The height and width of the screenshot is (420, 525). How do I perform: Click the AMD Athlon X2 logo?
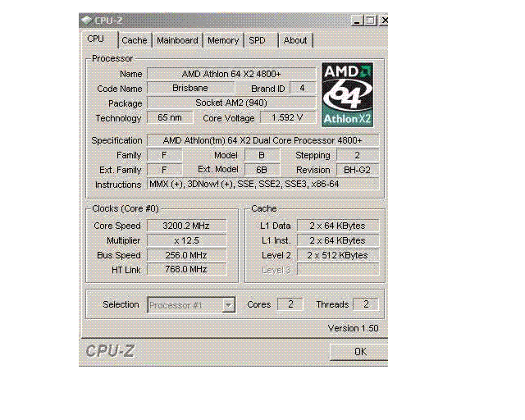click(x=348, y=94)
